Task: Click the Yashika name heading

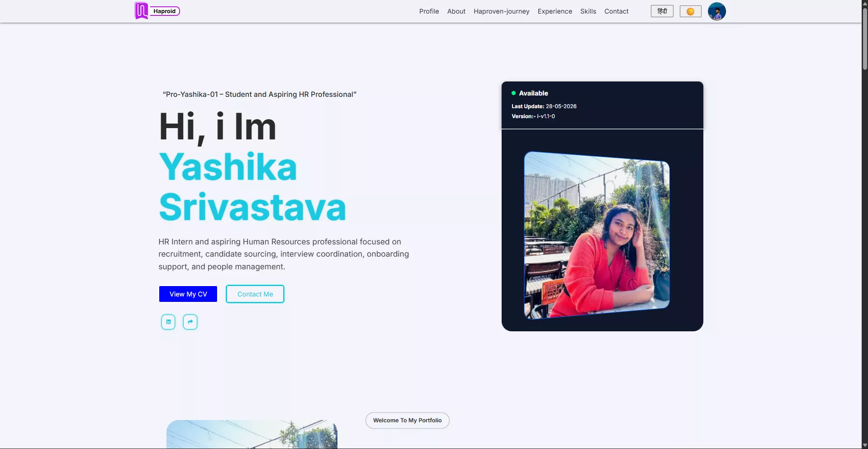Action: pos(228,167)
